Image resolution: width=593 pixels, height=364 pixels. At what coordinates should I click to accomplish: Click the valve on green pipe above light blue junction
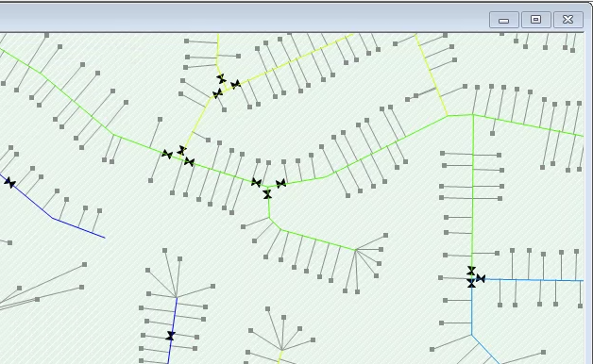(x=471, y=271)
